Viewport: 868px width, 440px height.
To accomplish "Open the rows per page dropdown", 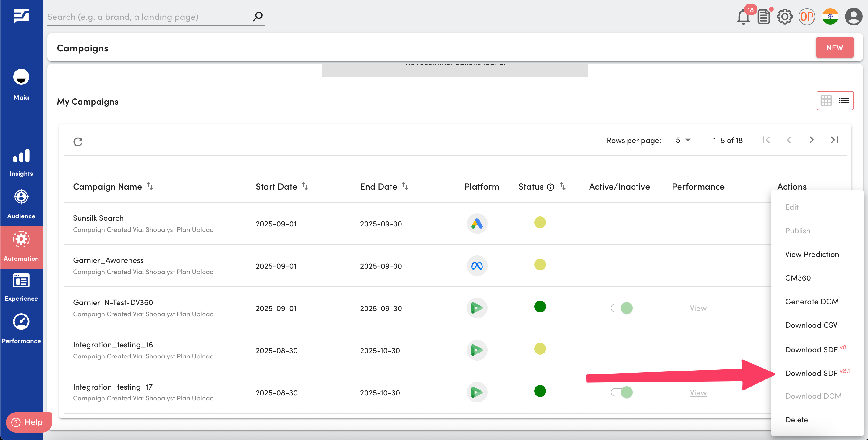I will pyautogui.click(x=683, y=140).
